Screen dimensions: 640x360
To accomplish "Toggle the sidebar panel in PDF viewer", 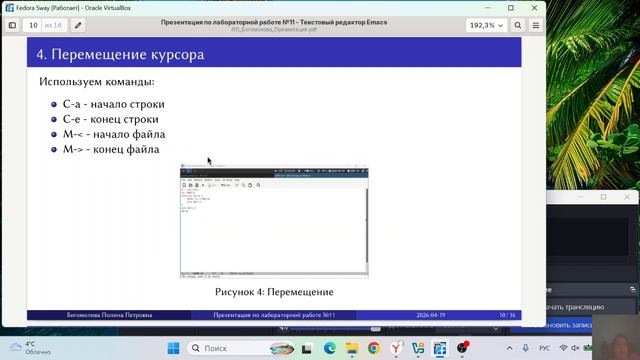I will [13, 25].
